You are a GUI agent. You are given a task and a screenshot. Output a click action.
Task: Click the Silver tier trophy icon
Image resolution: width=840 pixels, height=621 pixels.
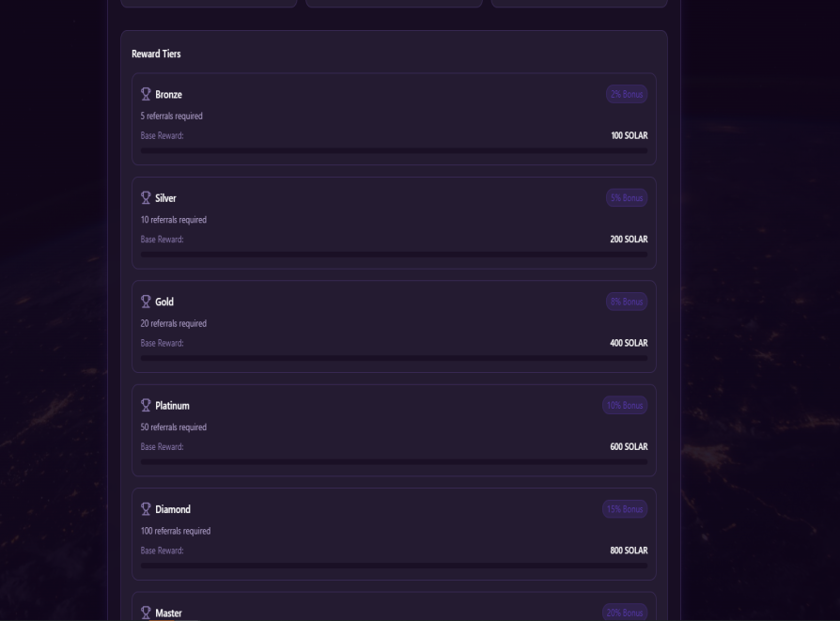(x=146, y=197)
